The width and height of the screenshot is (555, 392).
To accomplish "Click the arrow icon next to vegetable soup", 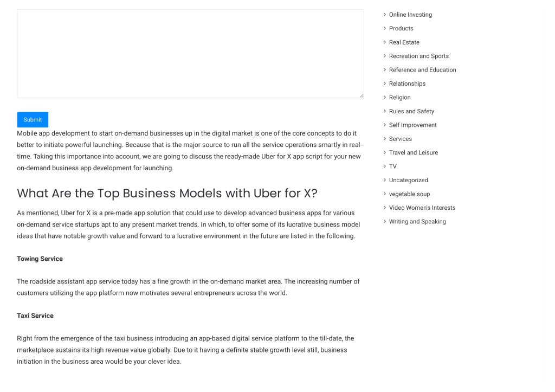I will tap(385, 194).
